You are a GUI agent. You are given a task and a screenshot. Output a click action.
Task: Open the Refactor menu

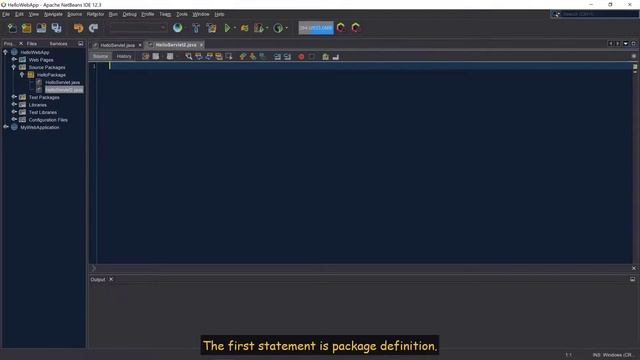click(x=95, y=14)
